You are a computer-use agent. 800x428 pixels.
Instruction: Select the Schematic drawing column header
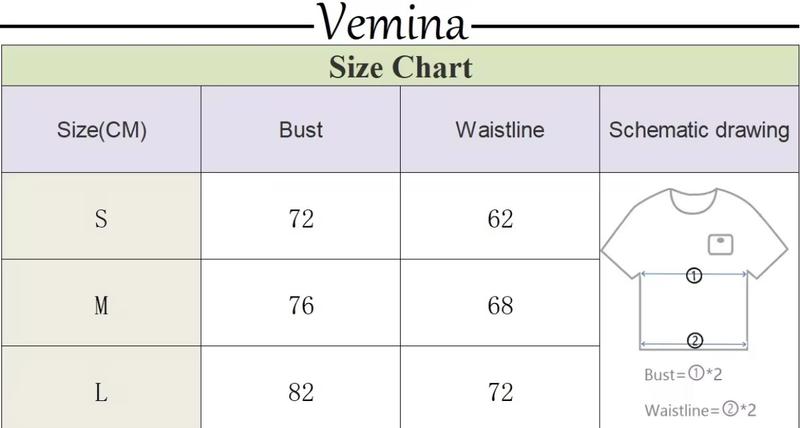[x=699, y=130]
